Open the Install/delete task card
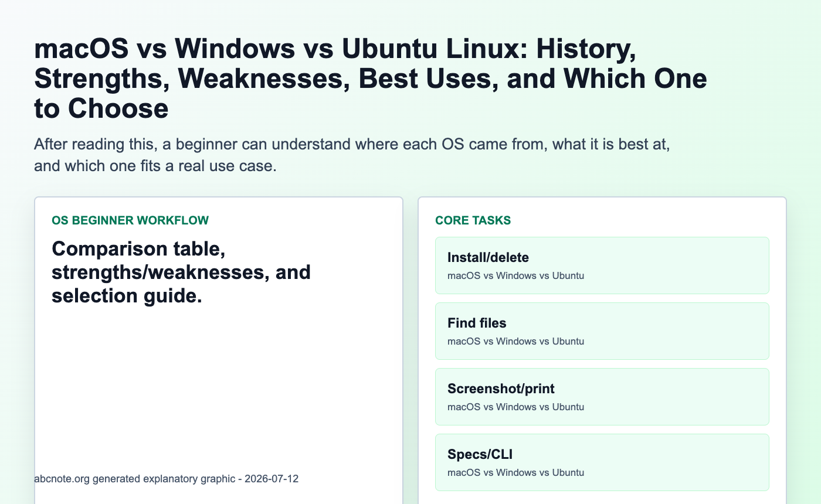The height and width of the screenshot is (504, 821). pyautogui.click(x=602, y=265)
